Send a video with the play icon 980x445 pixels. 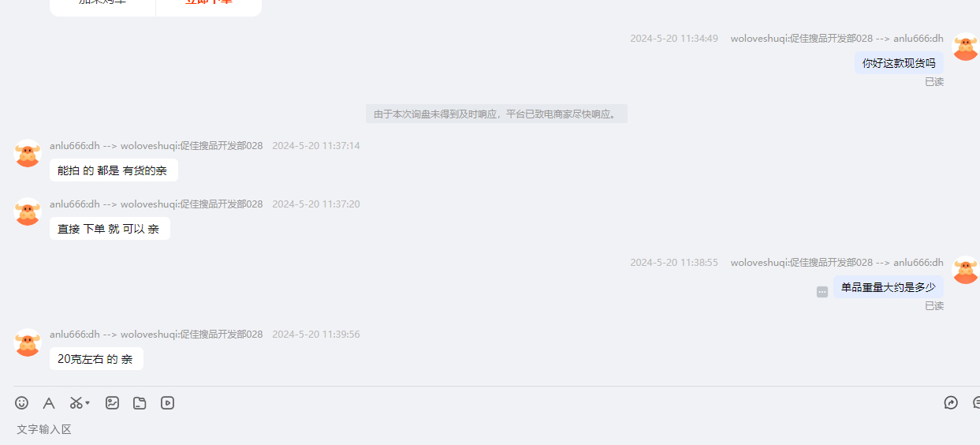click(x=167, y=402)
